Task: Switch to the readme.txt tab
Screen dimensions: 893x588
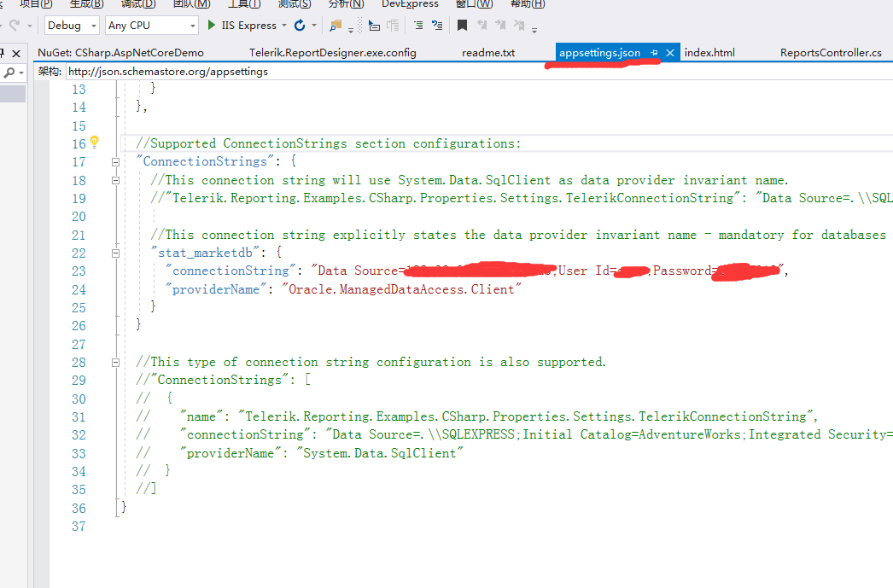Action: [488, 53]
